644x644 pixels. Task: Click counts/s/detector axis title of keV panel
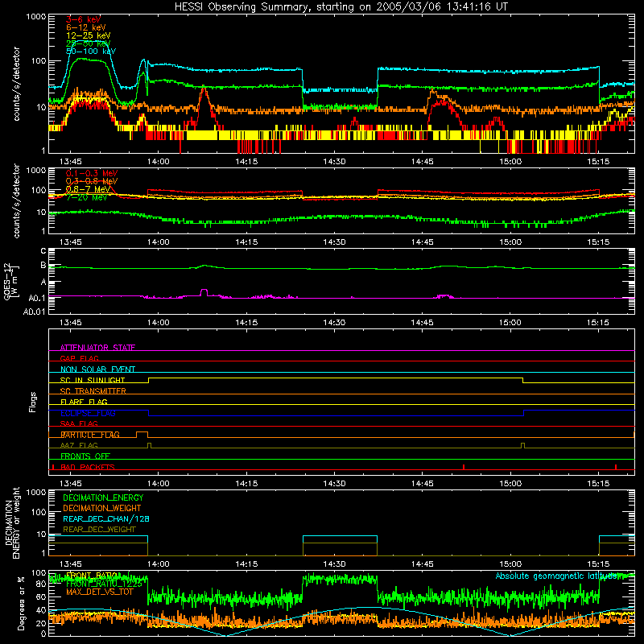click(16, 84)
